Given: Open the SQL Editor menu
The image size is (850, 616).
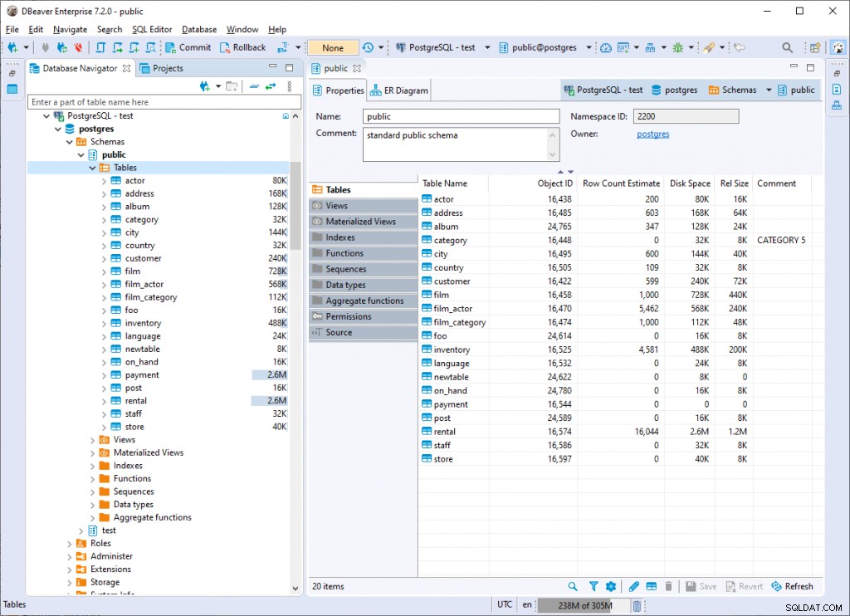Looking at the screenshot, I should (x=152, y=29).
